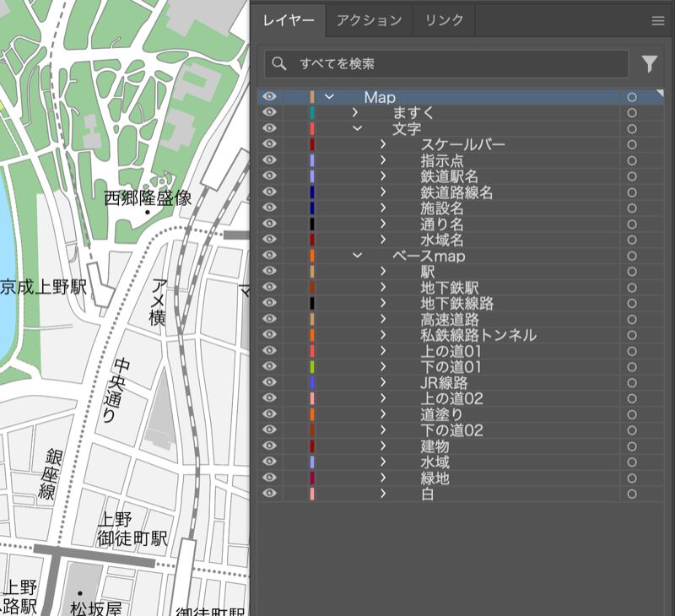The height and width of the screenshot is (616, 675).
Task: Select the 地下鉄線路 layer name
Action: [x=456, y=304]
